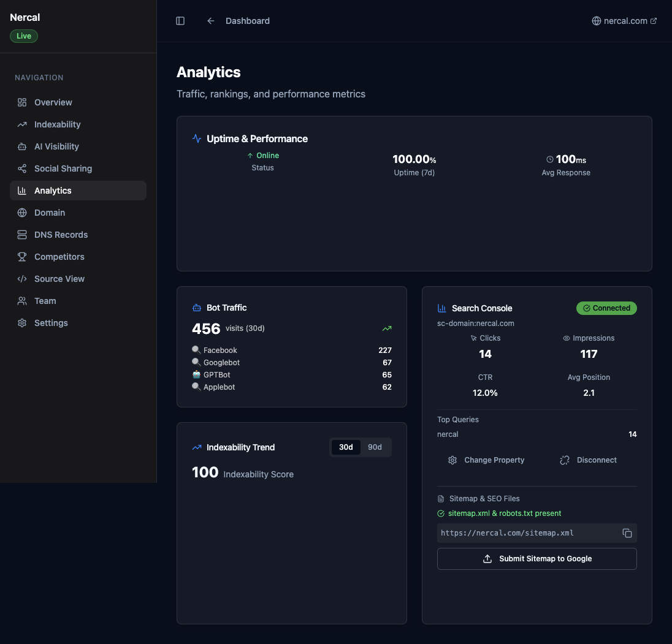The width and height of the screenshot is (672, 644).
Task: Click Change Property button
Action: click(x=486, y=460)
